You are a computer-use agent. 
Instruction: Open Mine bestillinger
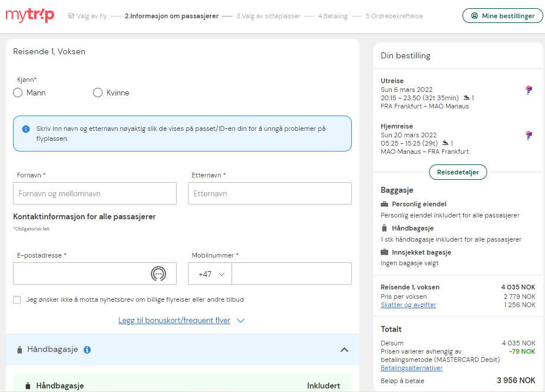click(x=503, y=16)
